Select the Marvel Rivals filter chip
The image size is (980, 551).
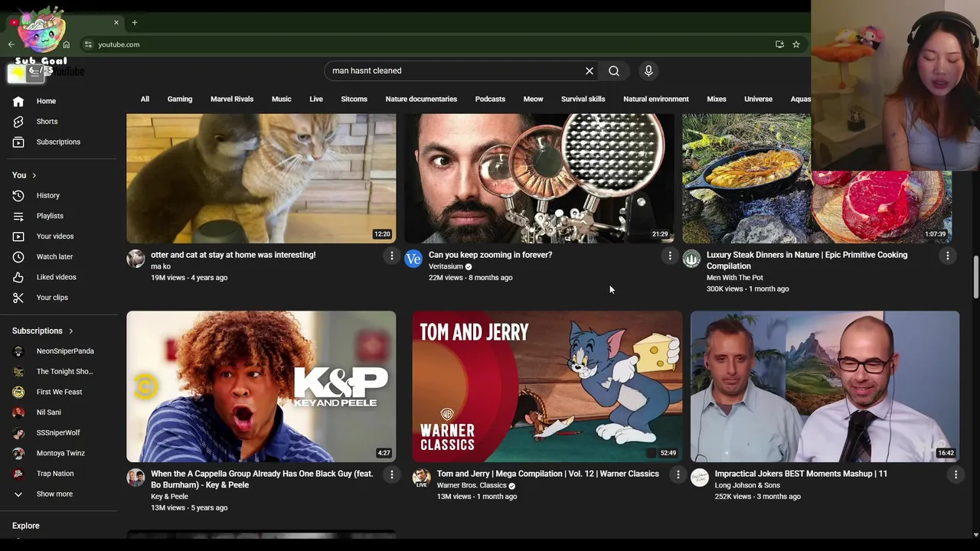pyautogui.click(x=232, y=99)
